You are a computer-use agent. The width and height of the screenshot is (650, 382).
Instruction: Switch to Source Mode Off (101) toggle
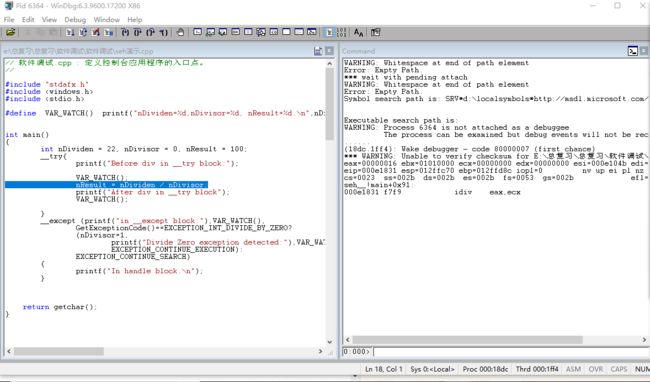pyautogui.click(x=341, y=32)
